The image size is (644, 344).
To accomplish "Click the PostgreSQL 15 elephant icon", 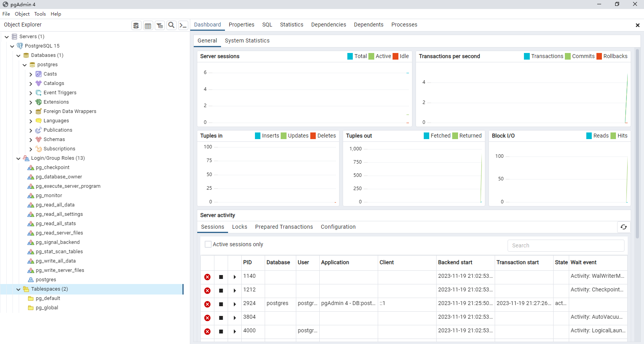I will point(20,46).
